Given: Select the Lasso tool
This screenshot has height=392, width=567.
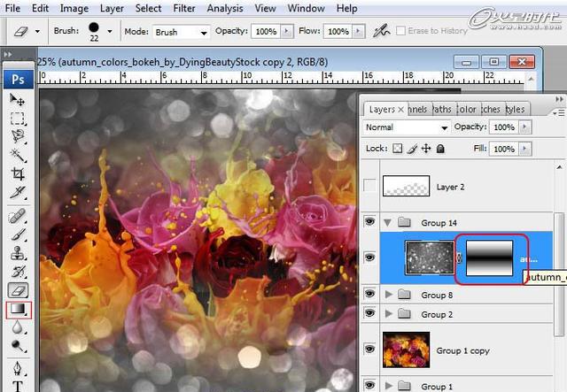Looking at the screenshot, I should [17, 136].
